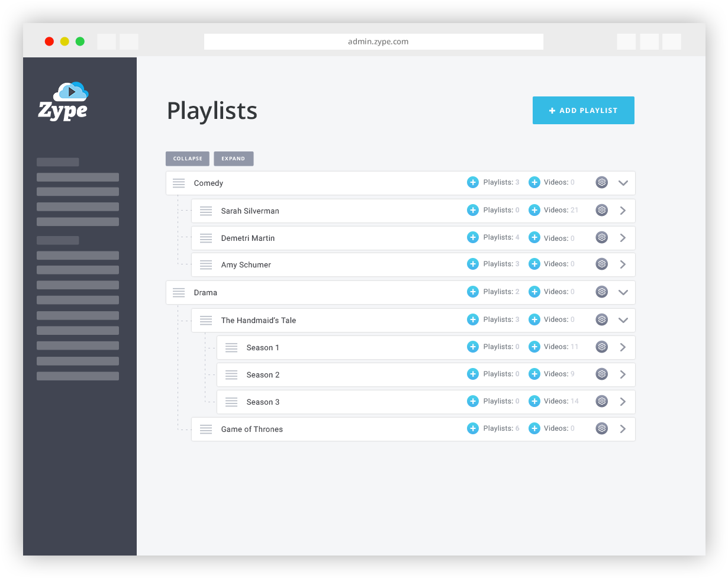Select The Handmaid's Tale playlist name

(259, 320)
